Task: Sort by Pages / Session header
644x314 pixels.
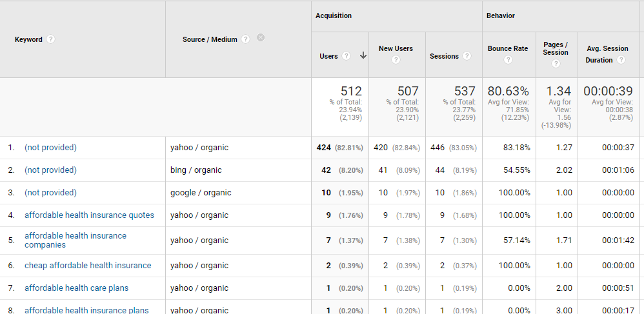Action: (x=556, y=48)
